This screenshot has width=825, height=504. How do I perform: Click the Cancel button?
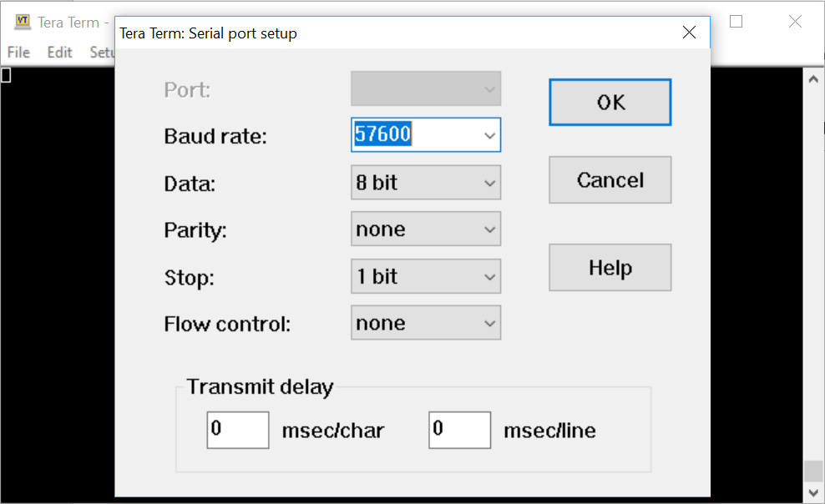[x=610, y=179]
